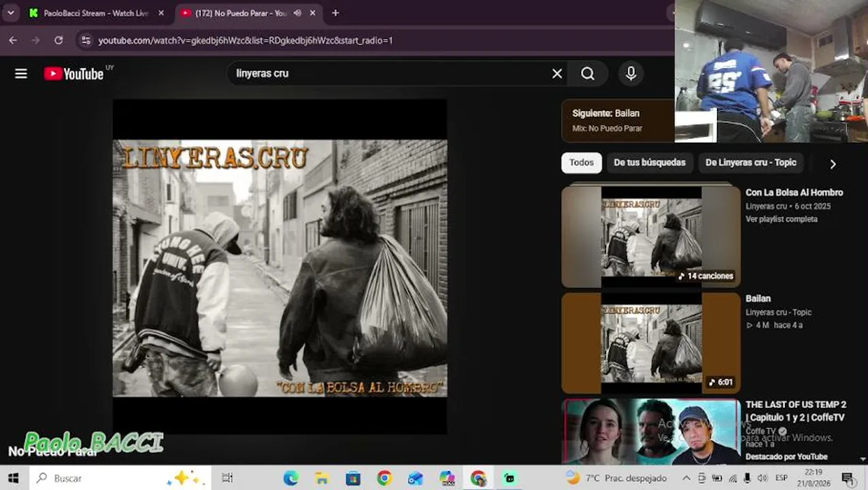Image resolution: width=868 pixels, height=490 pixels.
Task: Click the address bar URL
Action: (246, 40)
